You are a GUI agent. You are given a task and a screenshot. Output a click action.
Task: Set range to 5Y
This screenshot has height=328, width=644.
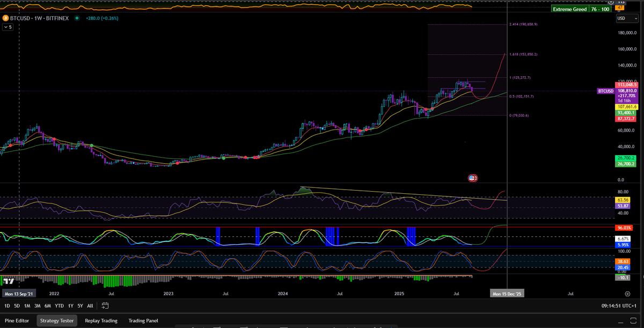point(80,305)
